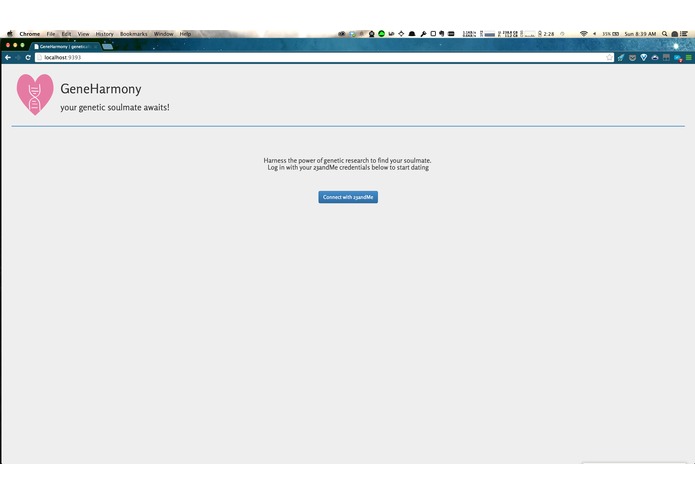Screen dimensions: 695x494
Task: Open the History menu
Action: click(x=105, y=34)
